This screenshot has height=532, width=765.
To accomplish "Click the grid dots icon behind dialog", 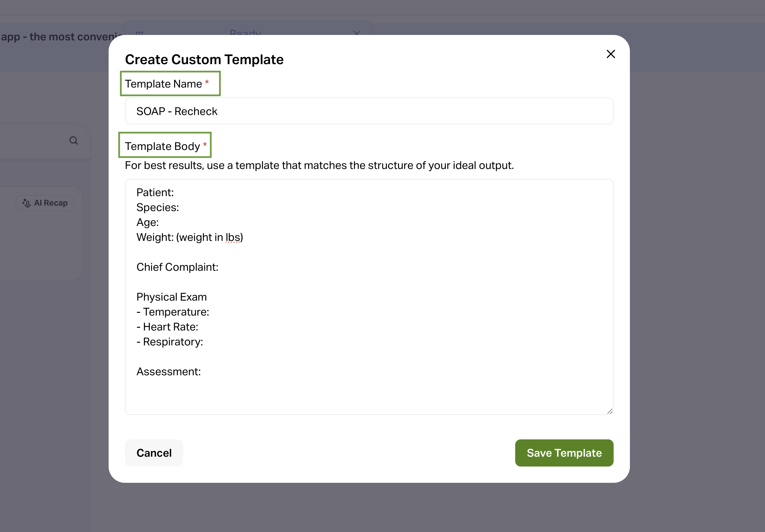I will (x=139, y=33).
